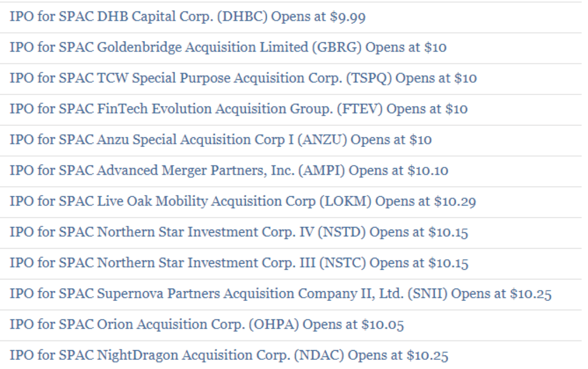Click the (ANZU) ticker in the Anzu row

(322, 140)
